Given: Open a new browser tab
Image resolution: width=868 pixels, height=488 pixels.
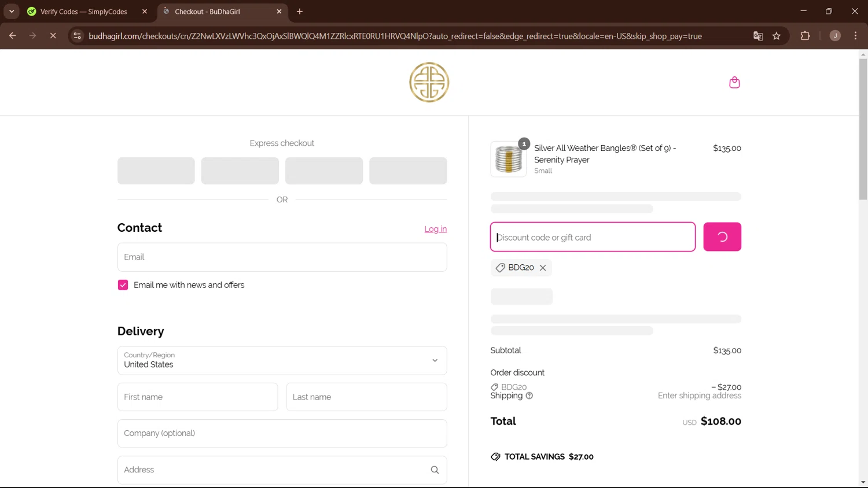Looking at the screenshot, I should click(300, 12).
